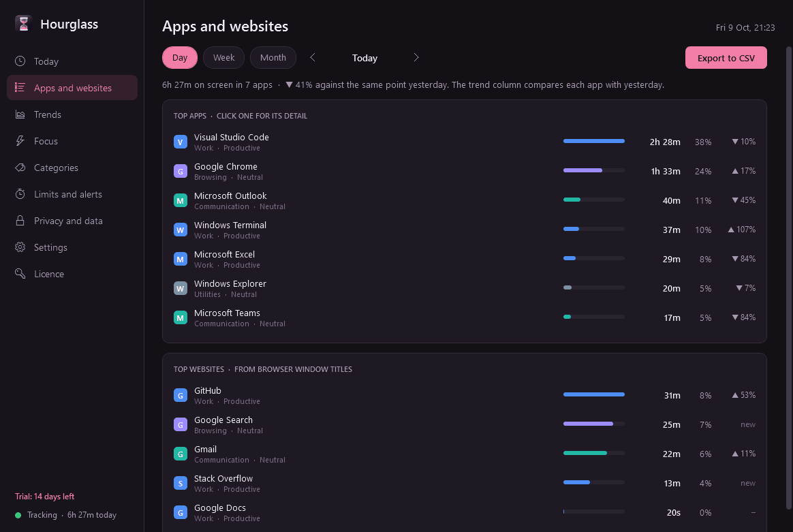This screenshot has width=793, height=532.
Task: Click the 2h 28m duration for Visual Studio Code
Action: tap(665, 142)
